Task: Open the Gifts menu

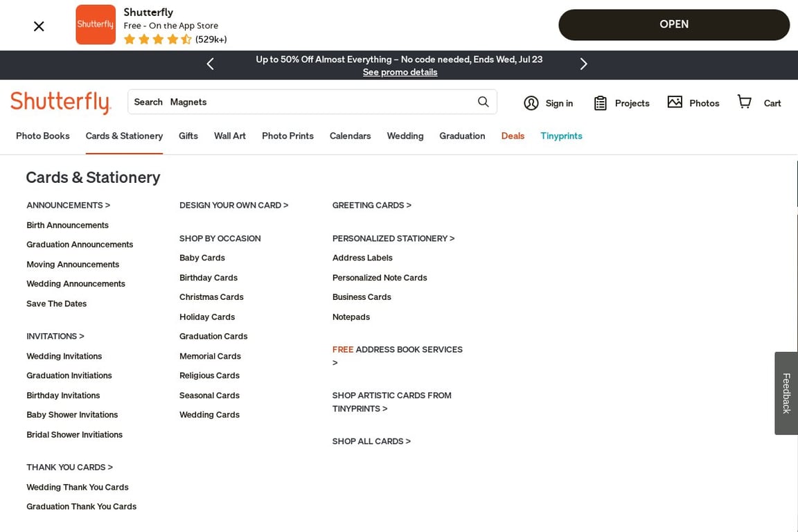Action: (188, 136)
